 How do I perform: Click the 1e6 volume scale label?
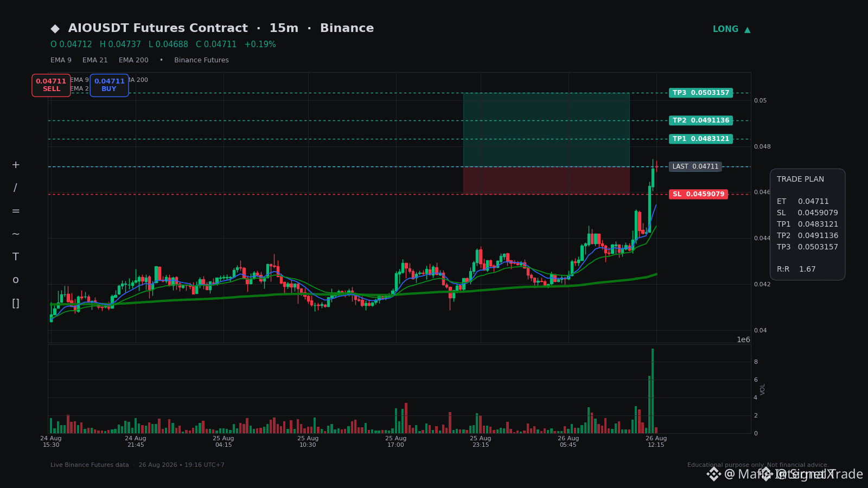tap(743, 340)
